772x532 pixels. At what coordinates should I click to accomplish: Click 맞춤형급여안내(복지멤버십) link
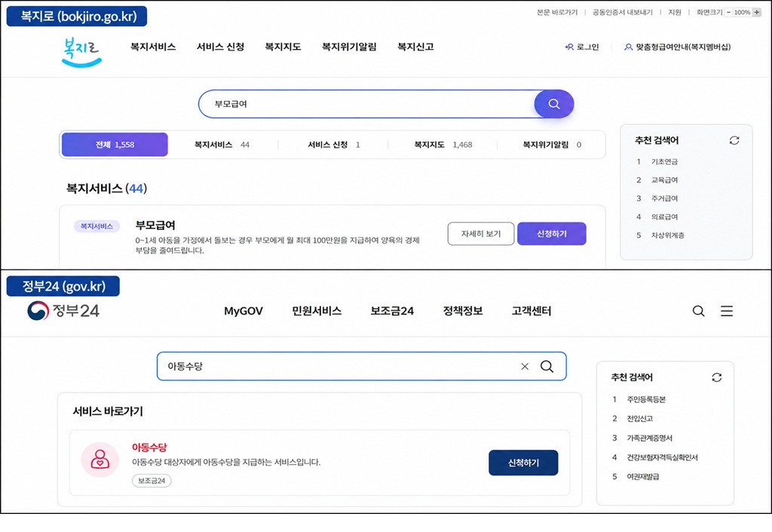[x=683, y=47]
